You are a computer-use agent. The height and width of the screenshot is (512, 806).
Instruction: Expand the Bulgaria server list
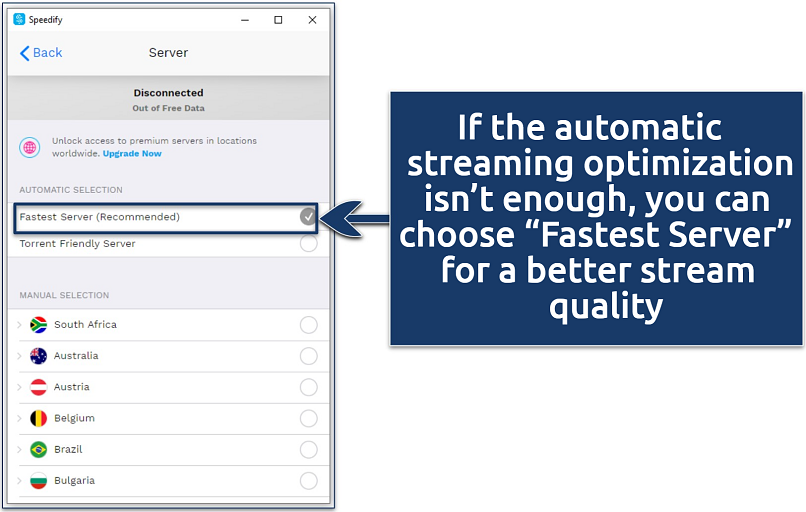pyautogui.click(x=19, y=480)
